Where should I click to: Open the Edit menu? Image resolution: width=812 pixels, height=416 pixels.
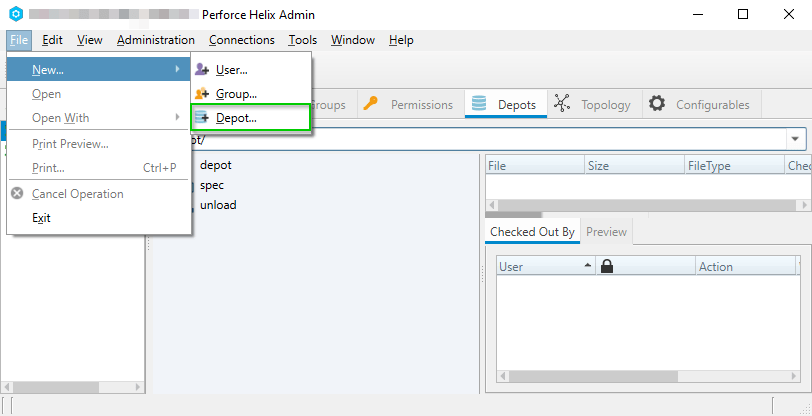tap(52, 40)
